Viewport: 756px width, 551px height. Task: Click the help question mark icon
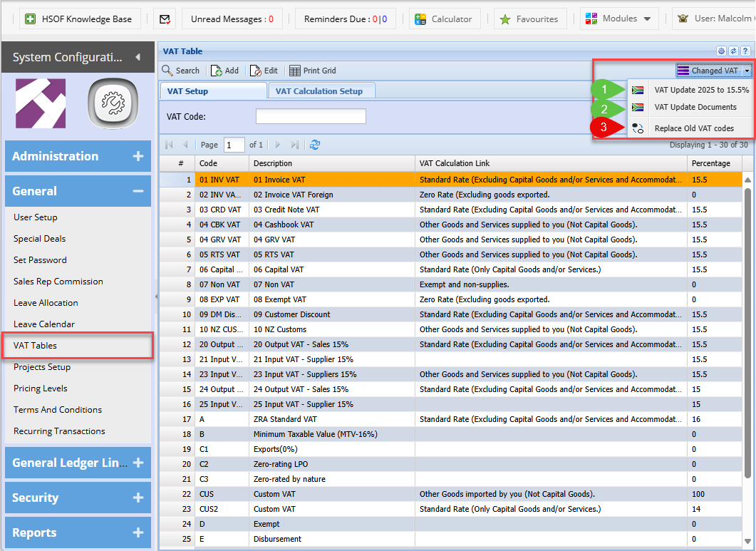click(x=745, y=51)
